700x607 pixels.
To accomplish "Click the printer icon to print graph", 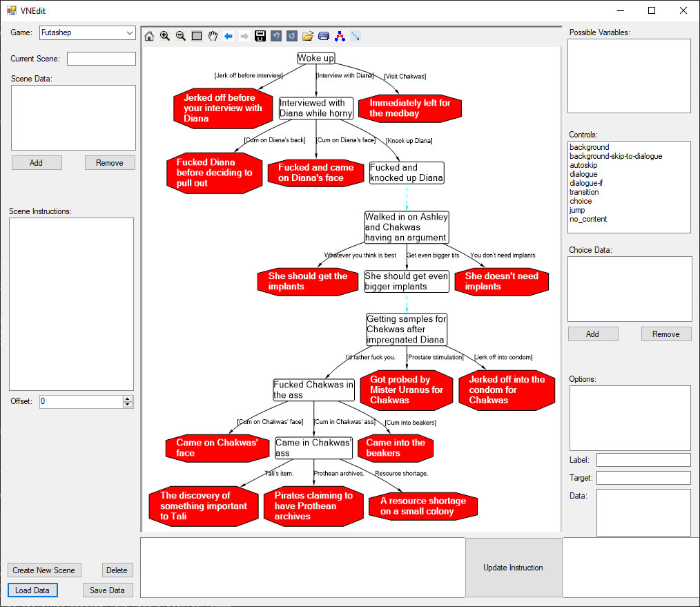I will [324, 36].
